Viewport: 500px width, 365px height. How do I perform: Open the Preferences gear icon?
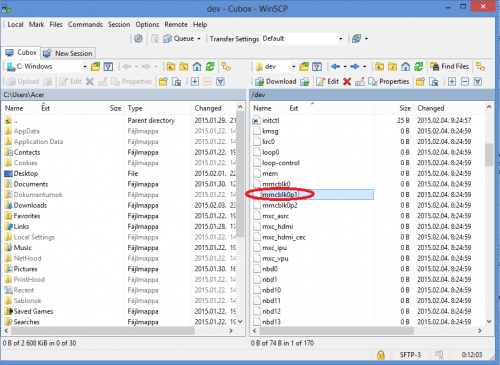click(138, 39)
